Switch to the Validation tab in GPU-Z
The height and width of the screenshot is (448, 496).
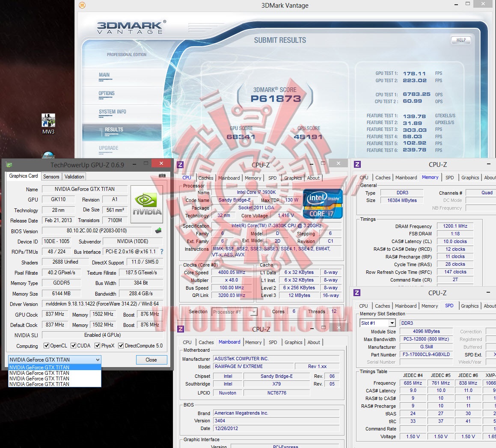tap(74, 177)
